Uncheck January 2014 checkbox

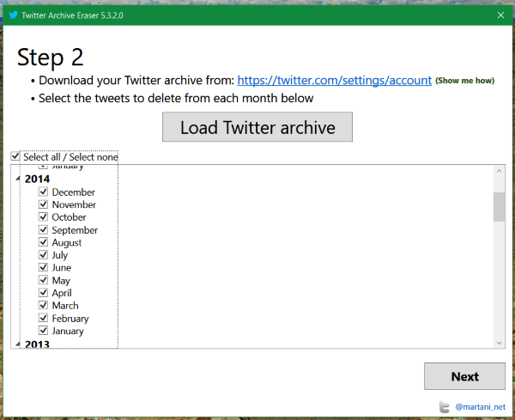click(x=43, y=331)
